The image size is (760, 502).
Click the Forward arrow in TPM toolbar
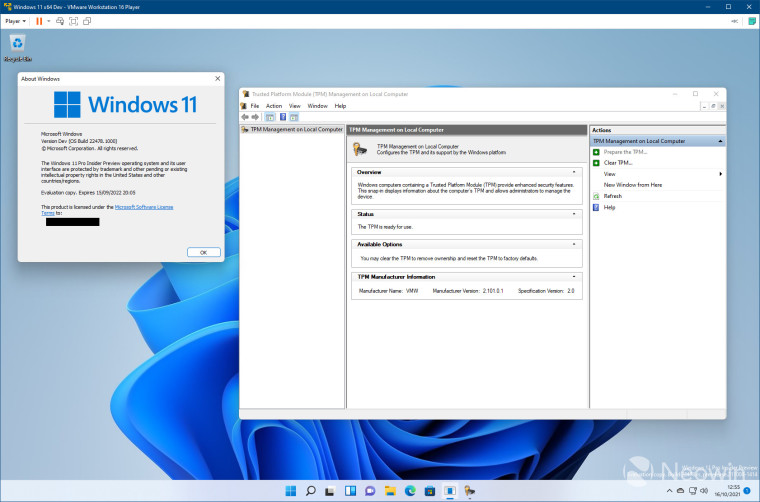(255, 117)
